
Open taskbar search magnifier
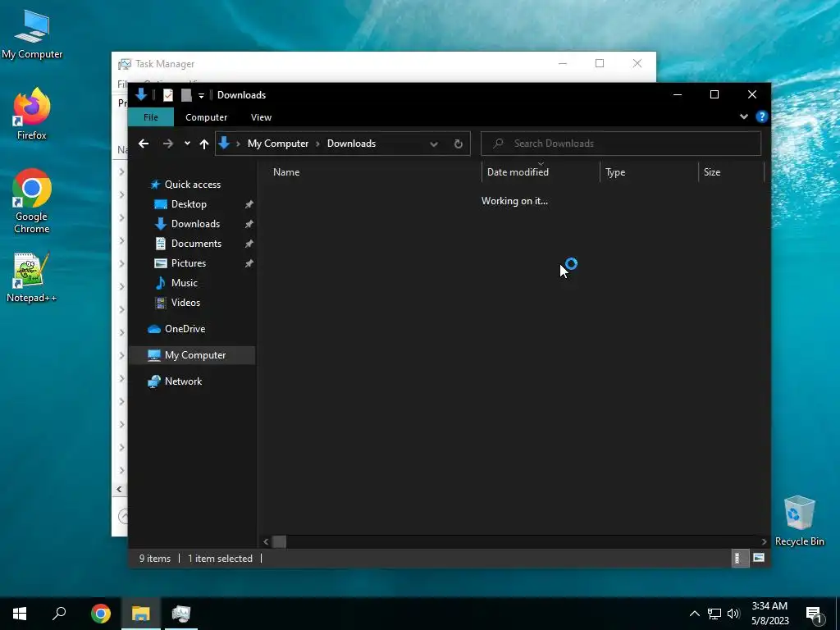pos(59,614)
